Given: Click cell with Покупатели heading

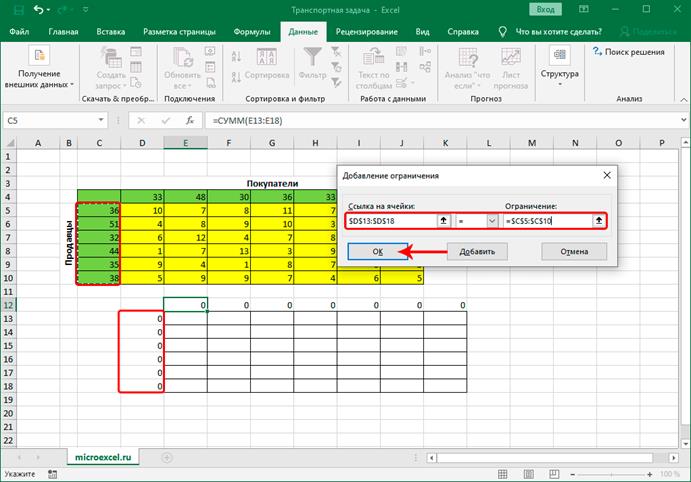Looking at the screenshot, I should click(x=272, y=183).
